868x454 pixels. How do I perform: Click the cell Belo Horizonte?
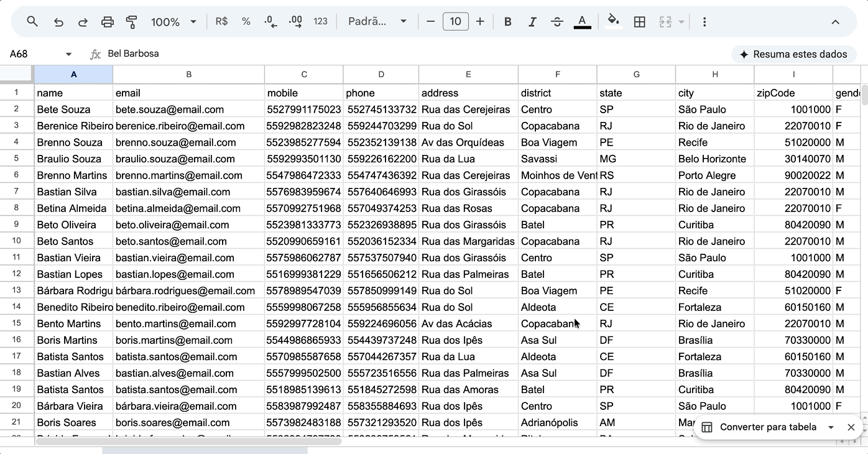point(715,159)
